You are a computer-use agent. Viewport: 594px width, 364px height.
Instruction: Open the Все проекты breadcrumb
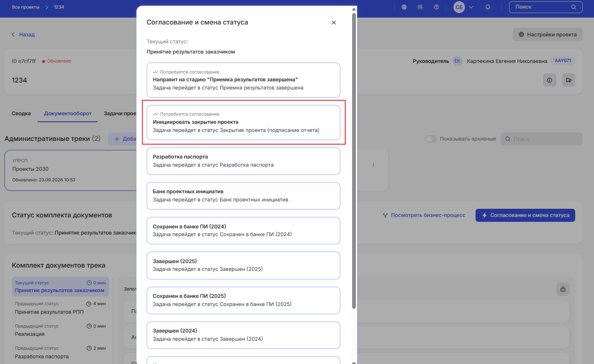(x=26, y=7)
